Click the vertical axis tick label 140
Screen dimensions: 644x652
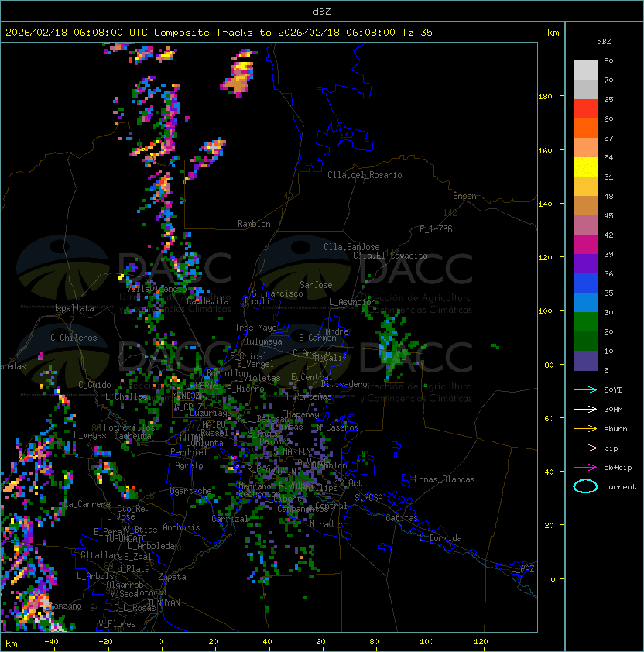pos(545,204)
